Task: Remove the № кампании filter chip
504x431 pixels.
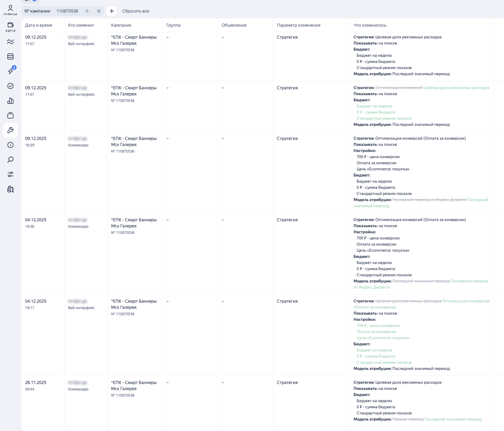Action: coord(99,11)
